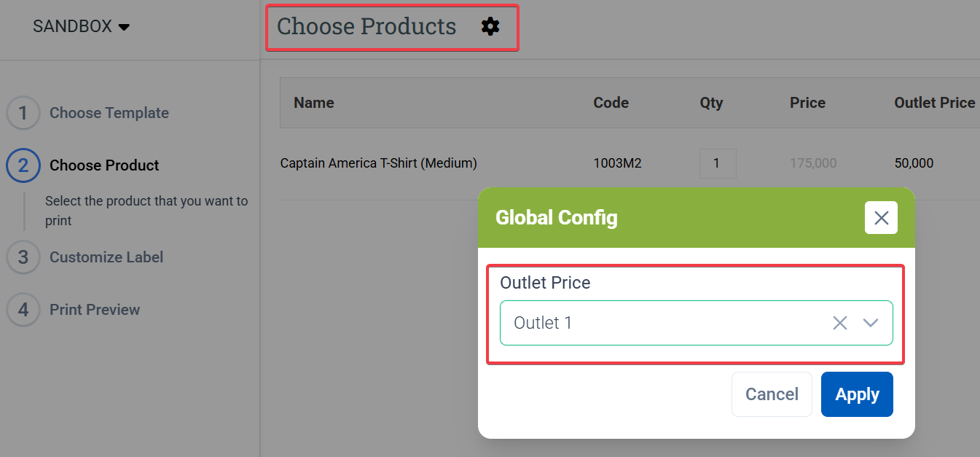Click the Name column header

click(314, 103)
